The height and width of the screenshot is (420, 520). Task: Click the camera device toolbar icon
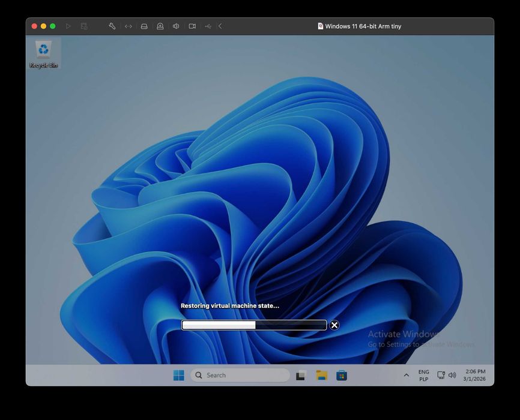pyautogui.click(x=192, y=26)
